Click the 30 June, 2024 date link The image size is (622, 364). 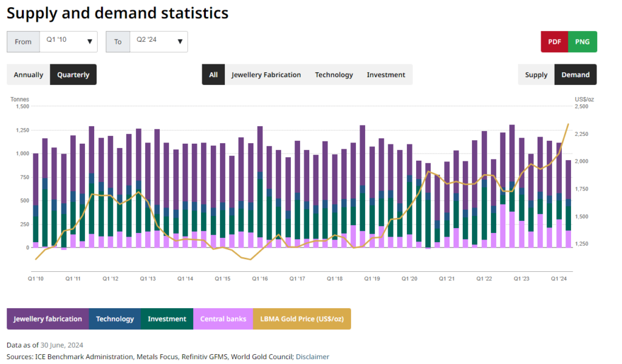coord(61,345)
